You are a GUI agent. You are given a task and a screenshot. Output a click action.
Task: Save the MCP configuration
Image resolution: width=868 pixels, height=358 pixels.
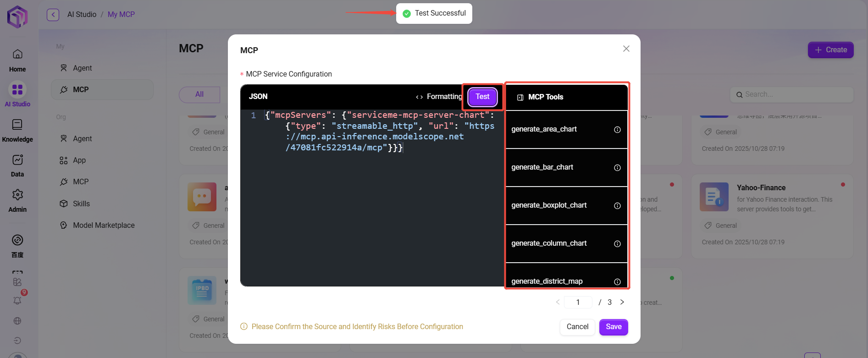coord(614,327)
